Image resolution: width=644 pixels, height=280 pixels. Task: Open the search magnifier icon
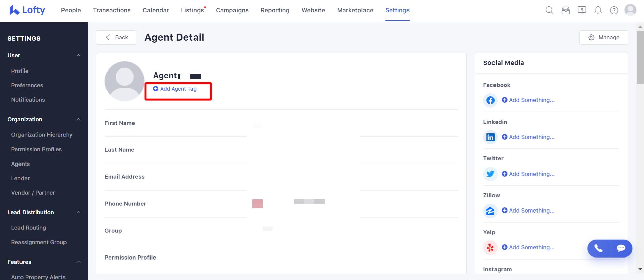[549, 10]
